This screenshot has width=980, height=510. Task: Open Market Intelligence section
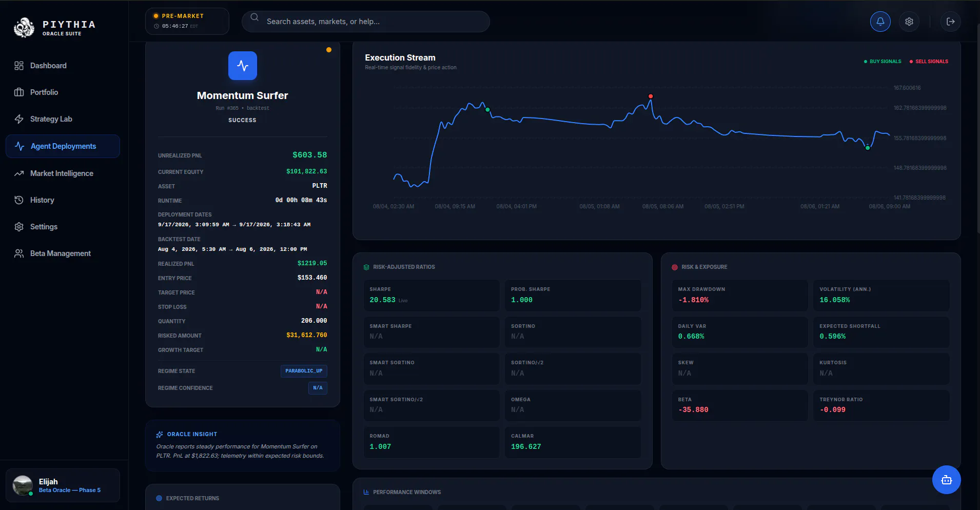pyautogui.click(x=63, y=173)
